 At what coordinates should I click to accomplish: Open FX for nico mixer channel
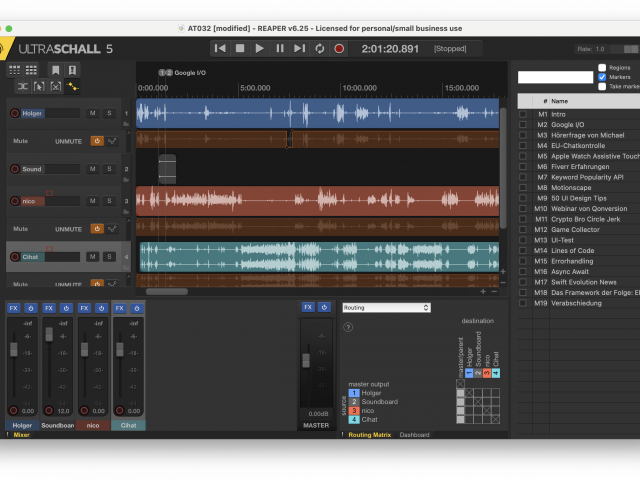coord(84,308)
